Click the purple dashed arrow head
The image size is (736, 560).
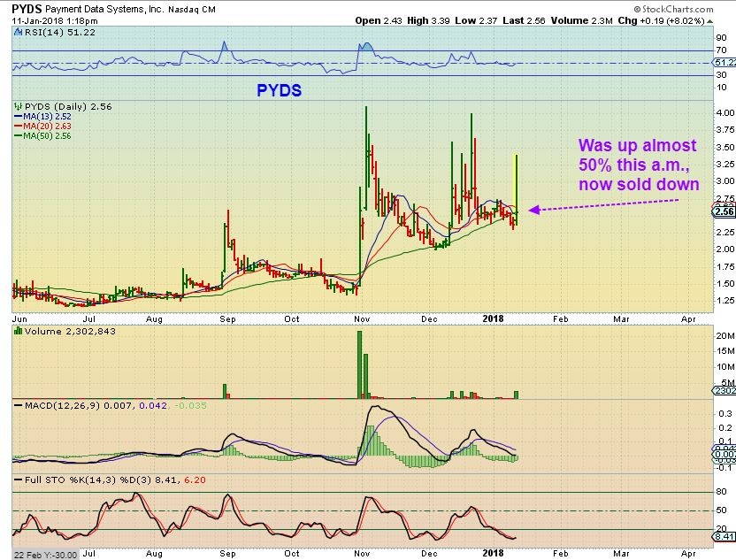click(x=532, y=210)
